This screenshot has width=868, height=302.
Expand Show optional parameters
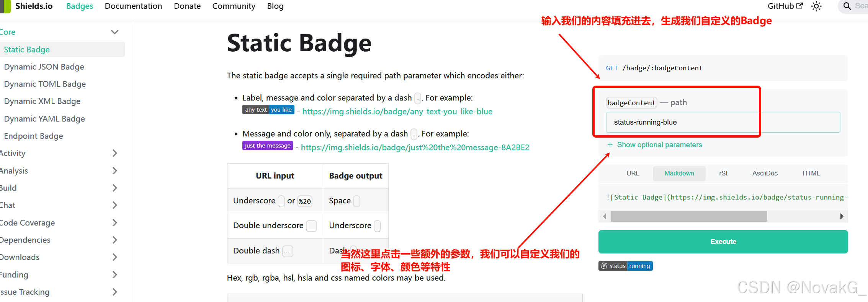pyautogui.click(x=655, y=145)
